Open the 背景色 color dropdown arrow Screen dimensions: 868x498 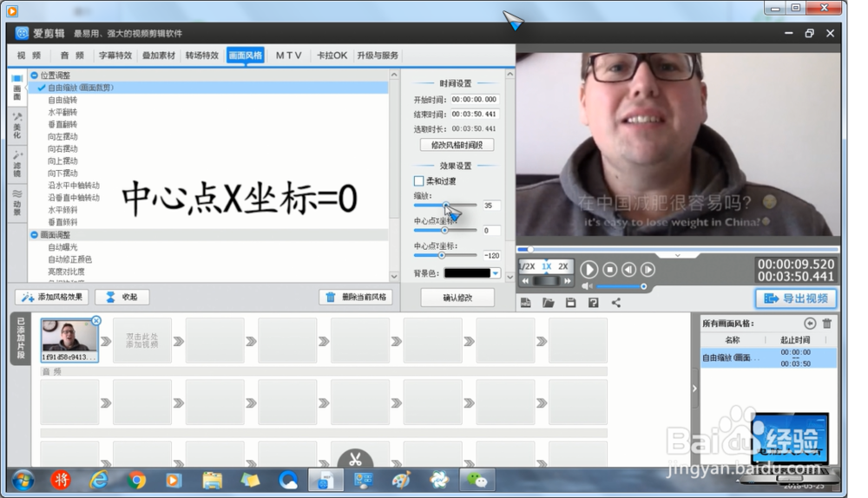point(496,272)
